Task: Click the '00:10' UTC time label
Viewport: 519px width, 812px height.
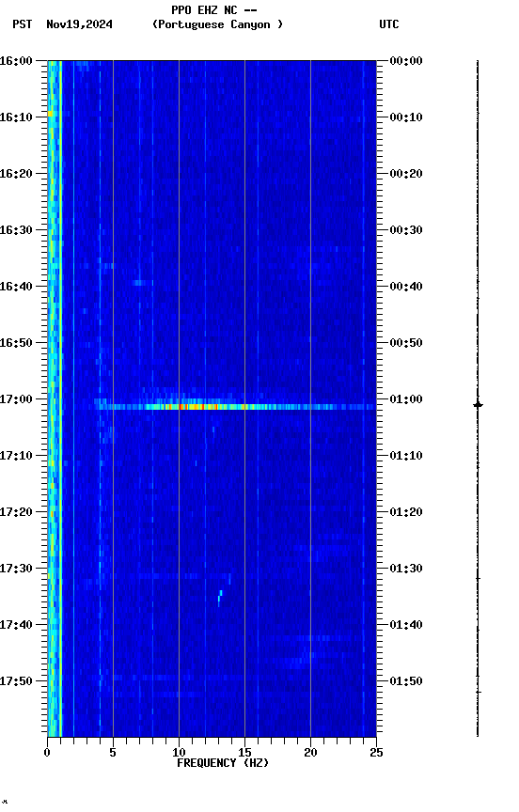Action: (406, 117)
